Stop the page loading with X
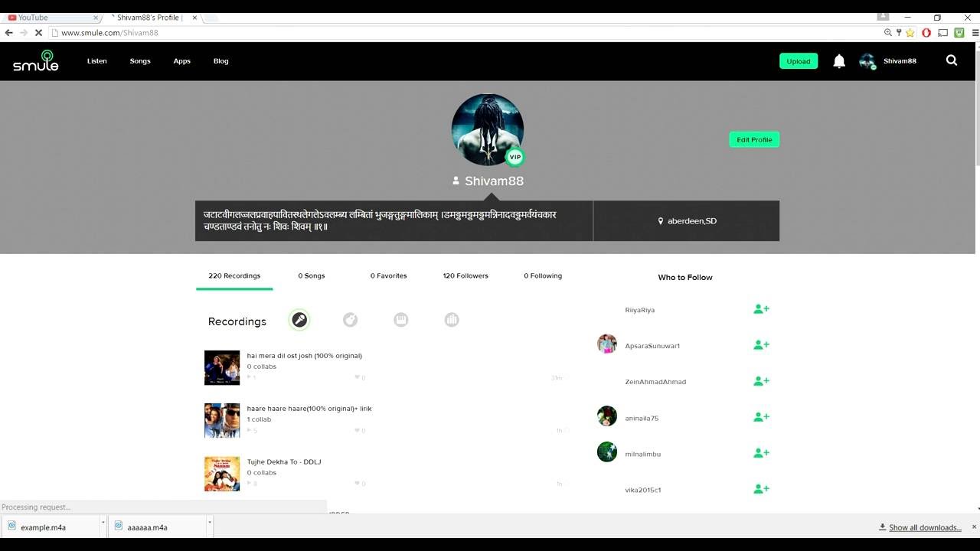 click(38, 33)
